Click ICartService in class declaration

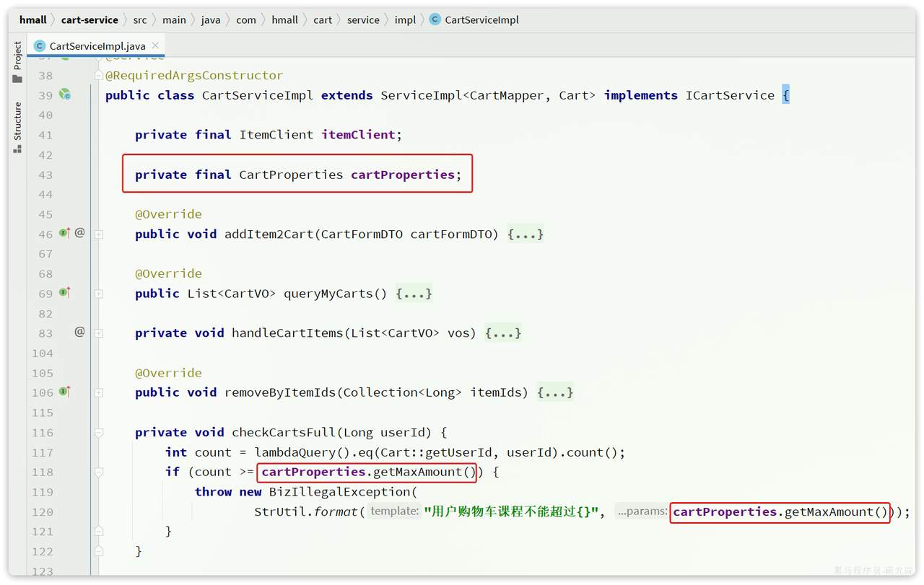[730, 95]
